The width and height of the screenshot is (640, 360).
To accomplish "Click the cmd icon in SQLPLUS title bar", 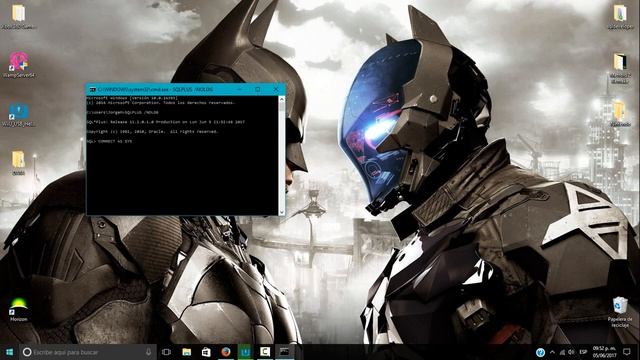I will [x=93, y=89].
